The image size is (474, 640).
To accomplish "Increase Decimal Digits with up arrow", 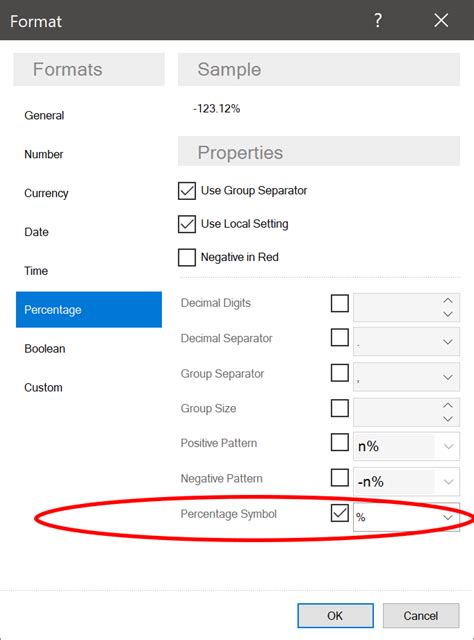I will tap(448, 300).
